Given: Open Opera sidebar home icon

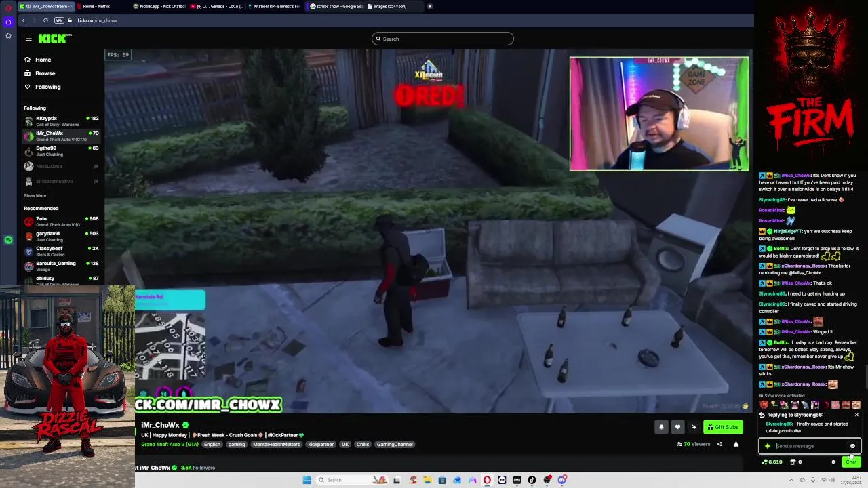Looking at the screenshot, I should click(8, 22).
